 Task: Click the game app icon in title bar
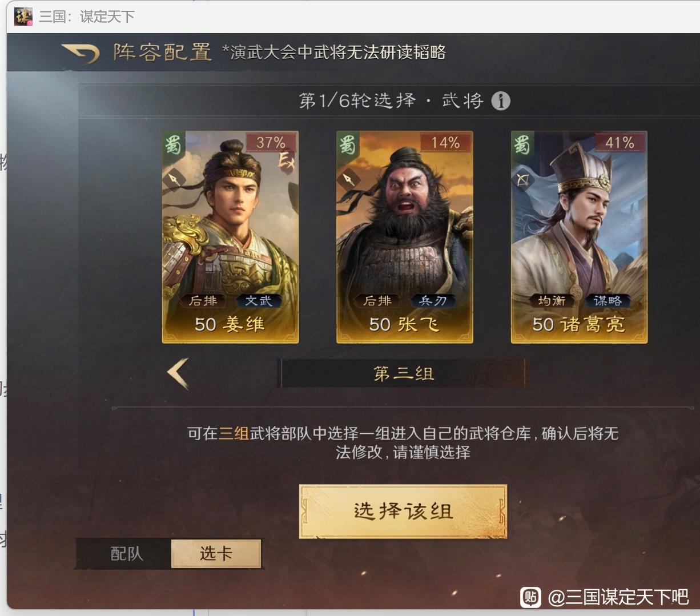pyautogui.click(x=23, y=17)
